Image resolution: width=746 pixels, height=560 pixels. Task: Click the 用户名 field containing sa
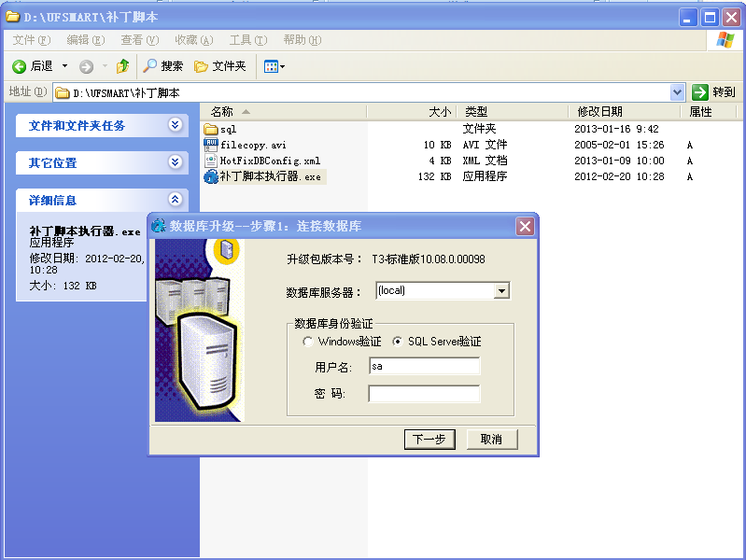(424, 367)
